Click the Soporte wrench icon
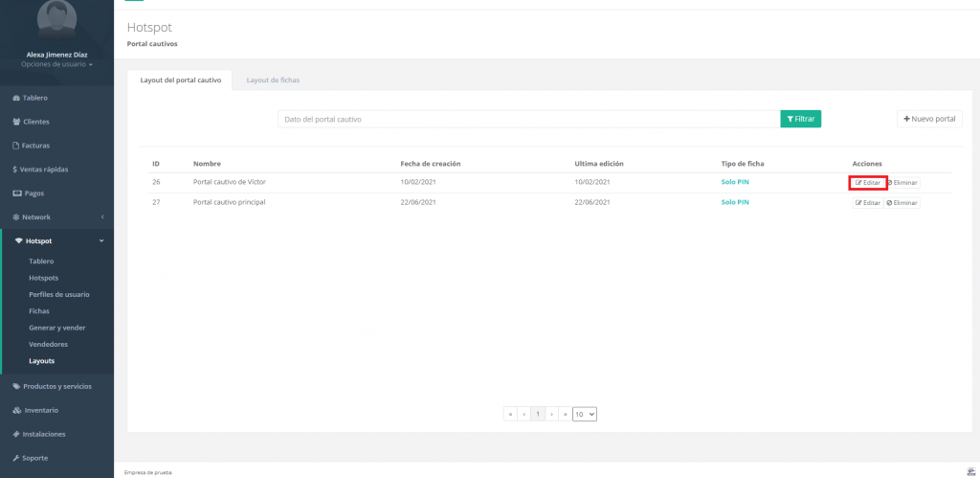980x478 pixels. point(16,458)
